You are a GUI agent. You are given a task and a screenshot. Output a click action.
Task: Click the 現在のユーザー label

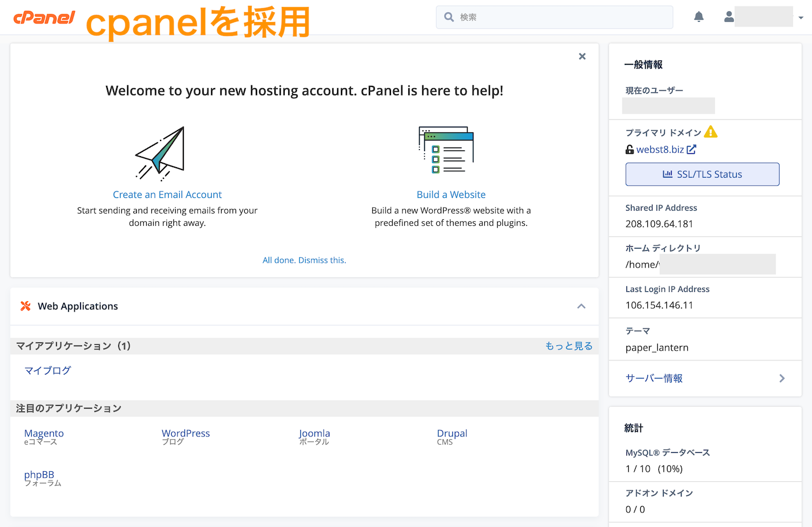click(x=654, y=91)
